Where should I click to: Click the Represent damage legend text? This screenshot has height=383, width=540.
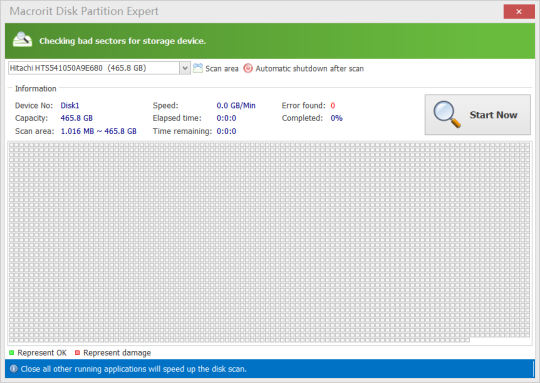(117, 353)
